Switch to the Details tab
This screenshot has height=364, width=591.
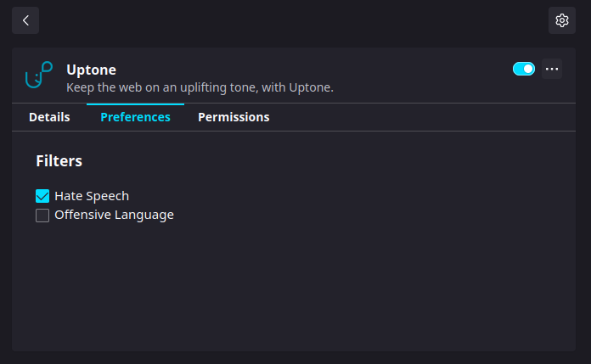pyautogui.click(x=49, y=117)
